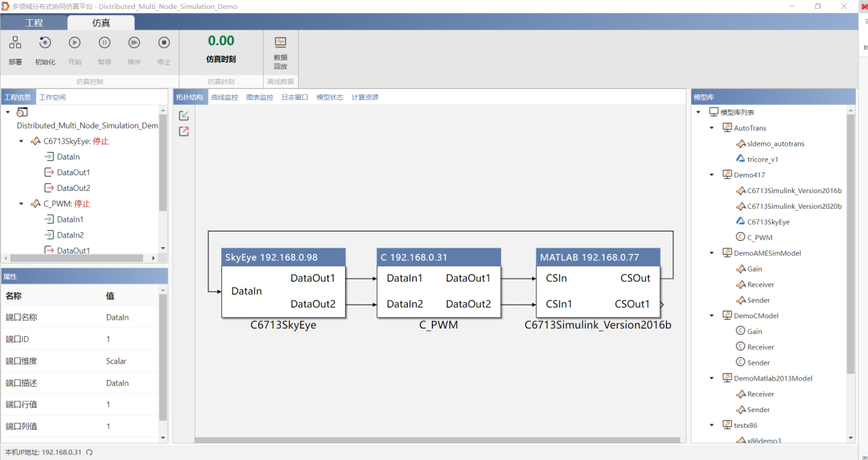Screen dimensions: 868x460
Task: Click the DataOut1 port in SkyEye block
Action: pyautogui.click(x=313, y=278)
